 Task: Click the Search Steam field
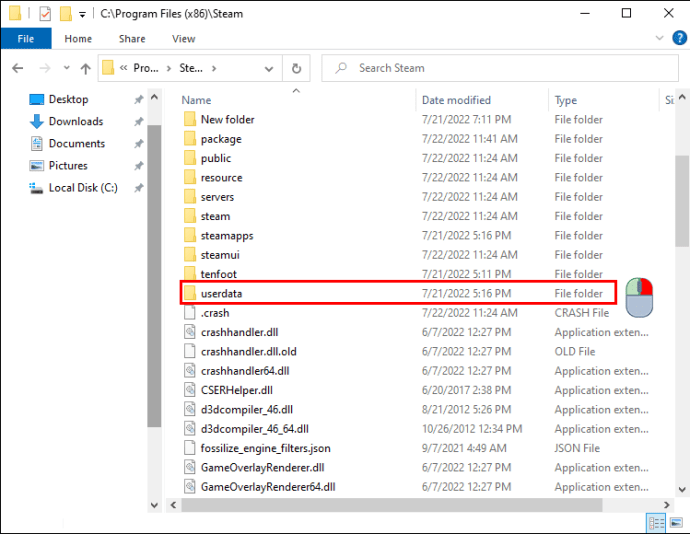500,68
